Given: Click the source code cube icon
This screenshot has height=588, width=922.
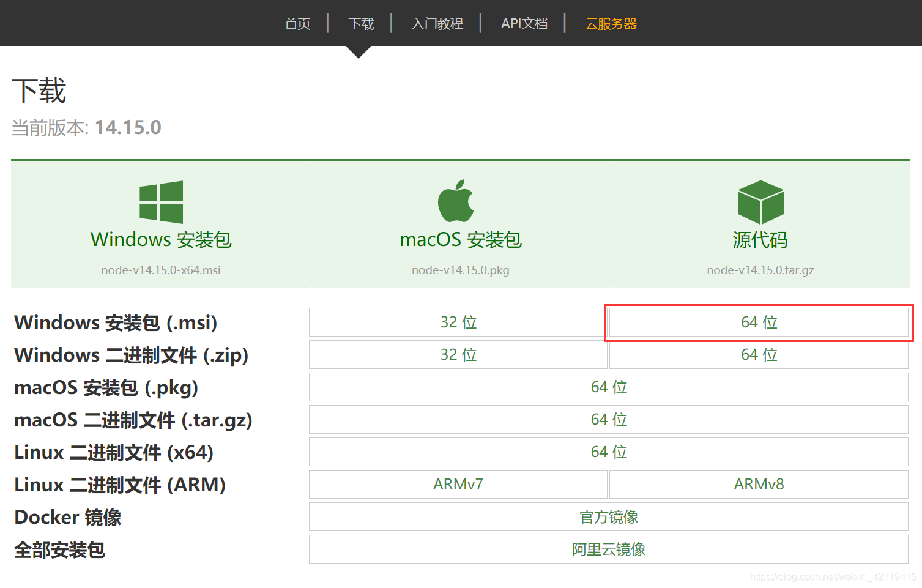Looking at the screenshot, I should pyautogui.click(x=760, y=203).
